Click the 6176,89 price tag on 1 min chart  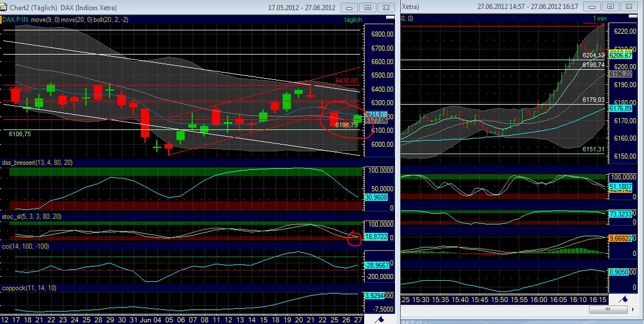620,109
